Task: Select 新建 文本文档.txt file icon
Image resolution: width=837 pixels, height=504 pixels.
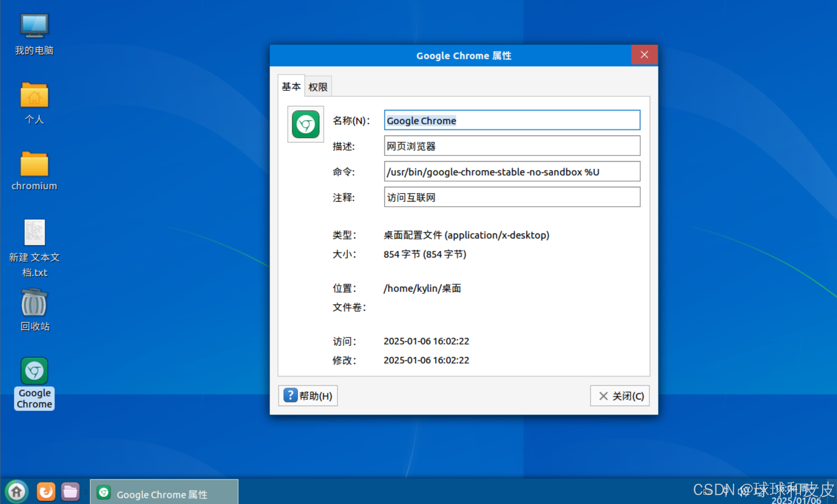Action: click(34, 232)
